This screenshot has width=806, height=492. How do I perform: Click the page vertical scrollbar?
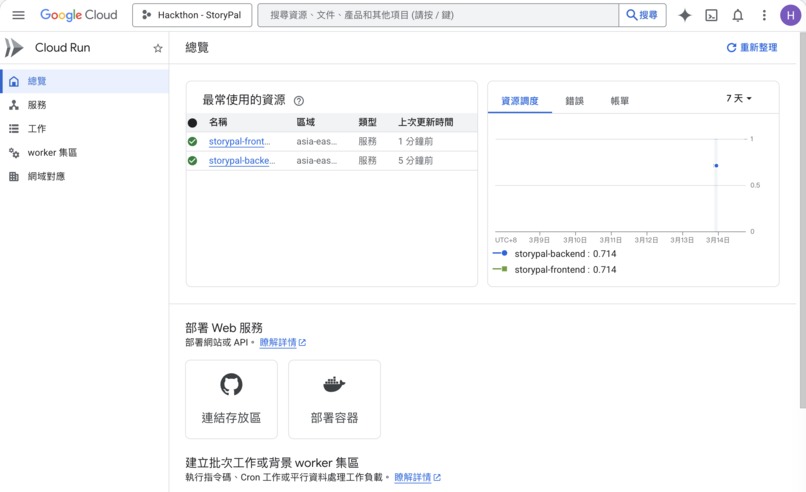(x=803, y=221)
